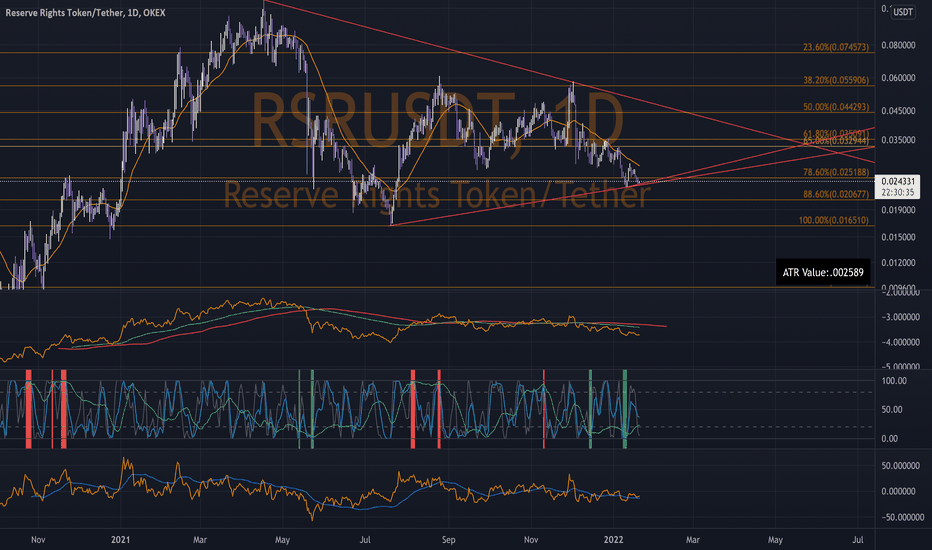Viewport: 932px width, 550px height.
Task: Click the 0.035000 price axis label
Action: pos(898,140)
